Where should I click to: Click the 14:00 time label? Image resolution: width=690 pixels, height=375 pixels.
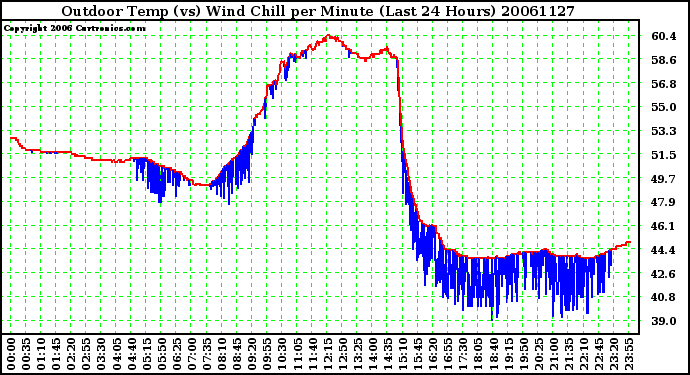tap(373, 354)
